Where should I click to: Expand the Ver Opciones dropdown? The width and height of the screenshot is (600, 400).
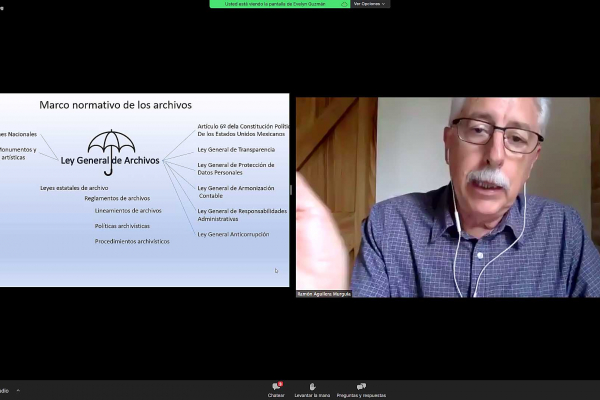[x=370, y=4]
